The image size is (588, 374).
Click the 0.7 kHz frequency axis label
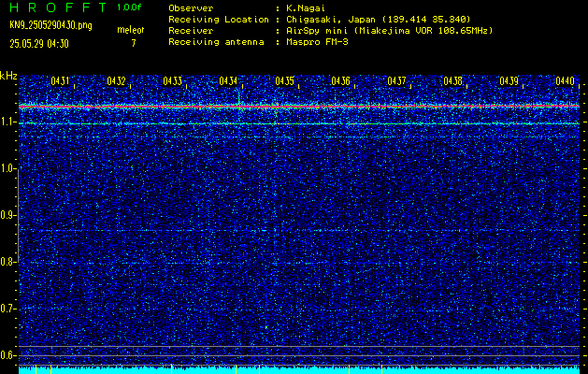(x=7, y=309)
